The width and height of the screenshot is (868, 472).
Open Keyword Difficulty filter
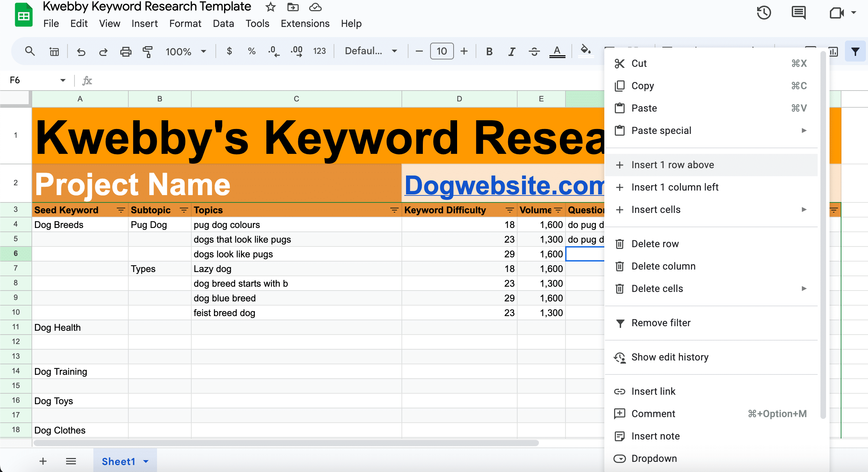510,210
